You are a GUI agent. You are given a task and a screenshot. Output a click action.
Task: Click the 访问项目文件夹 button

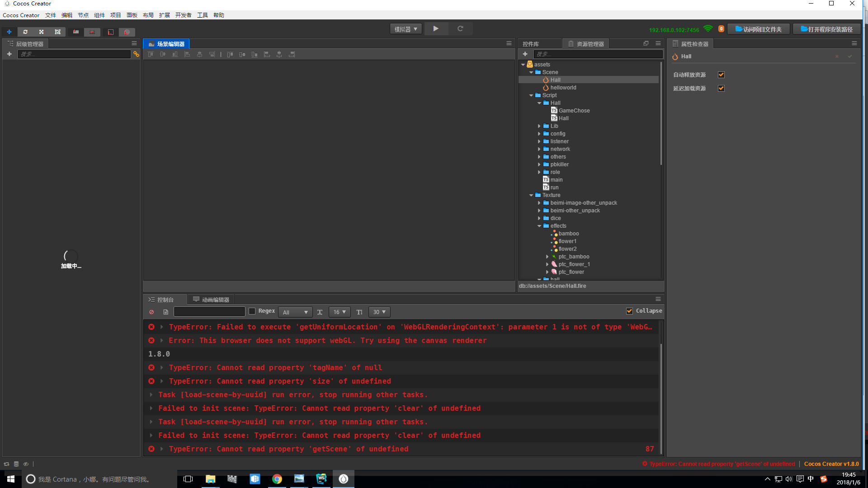pos(759,29)
